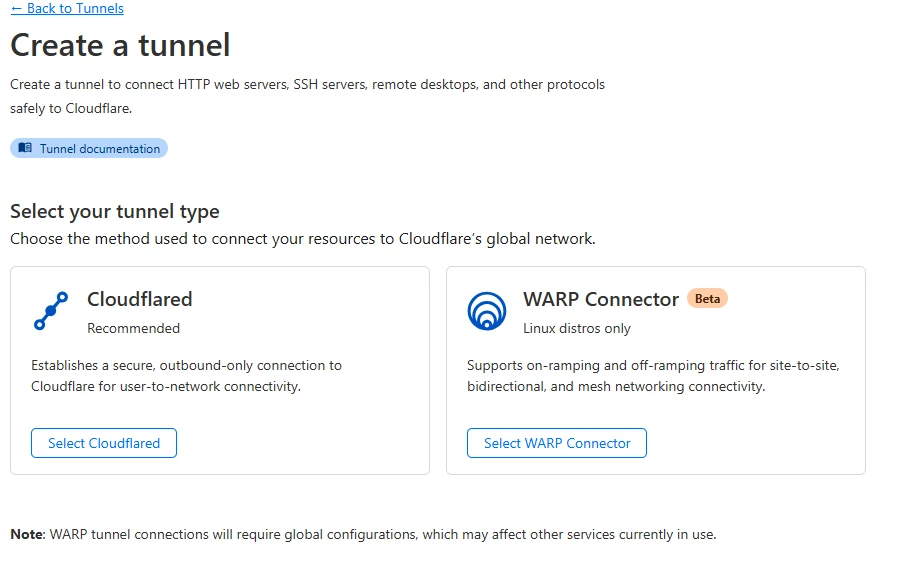Click the Cloudflared outbound-only connection description
The image size is (901, 583).
coord(186,376)
